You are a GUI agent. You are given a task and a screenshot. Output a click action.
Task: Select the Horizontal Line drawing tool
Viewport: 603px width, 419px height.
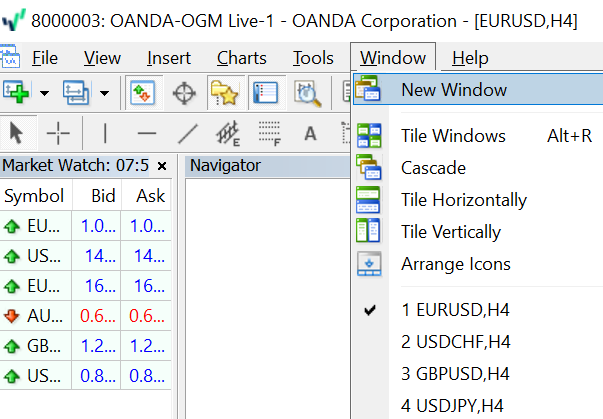147,133
